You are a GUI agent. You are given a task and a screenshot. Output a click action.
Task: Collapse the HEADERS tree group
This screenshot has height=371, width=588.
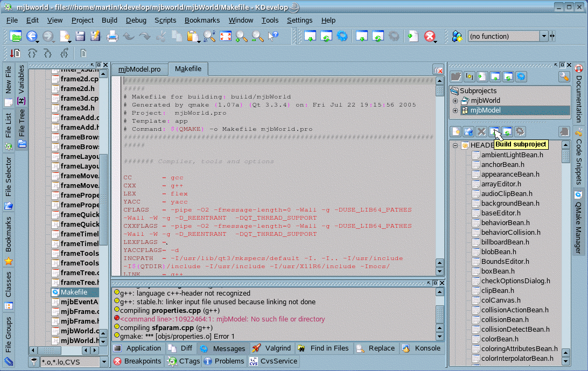click(x=455, y=145)
